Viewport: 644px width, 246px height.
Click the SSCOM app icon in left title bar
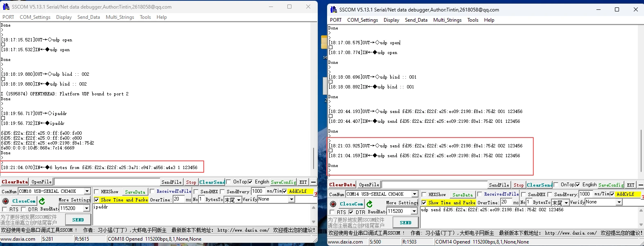(x=6, y=7)
